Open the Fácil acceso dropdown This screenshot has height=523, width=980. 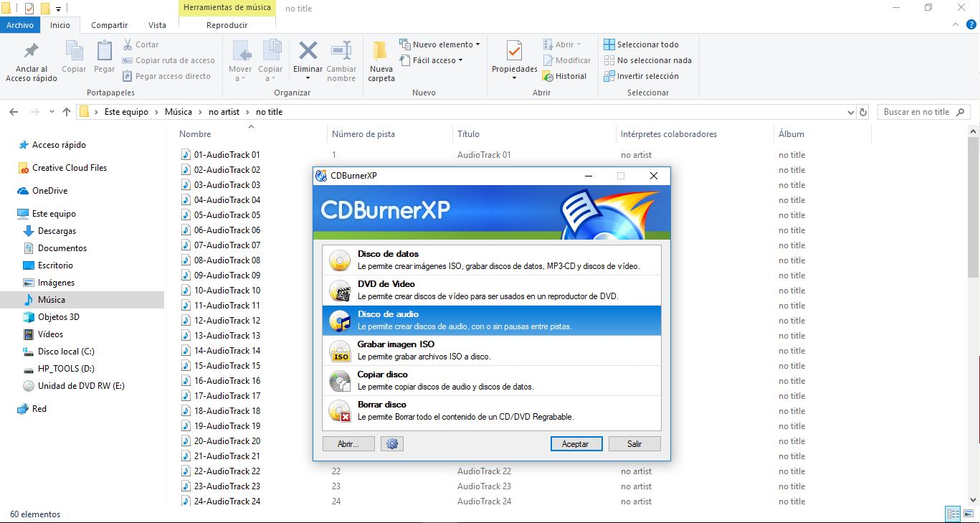pyautogui.click(x=432, y=60)
